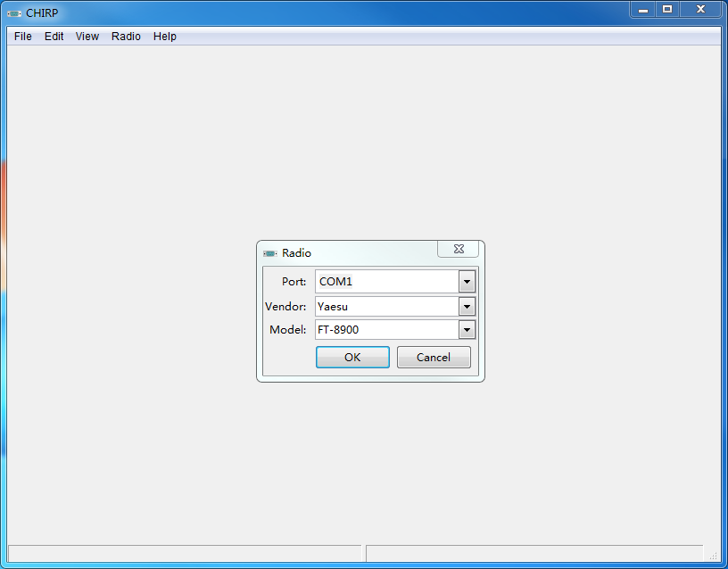Open the Edit menu

click(54, 37)
